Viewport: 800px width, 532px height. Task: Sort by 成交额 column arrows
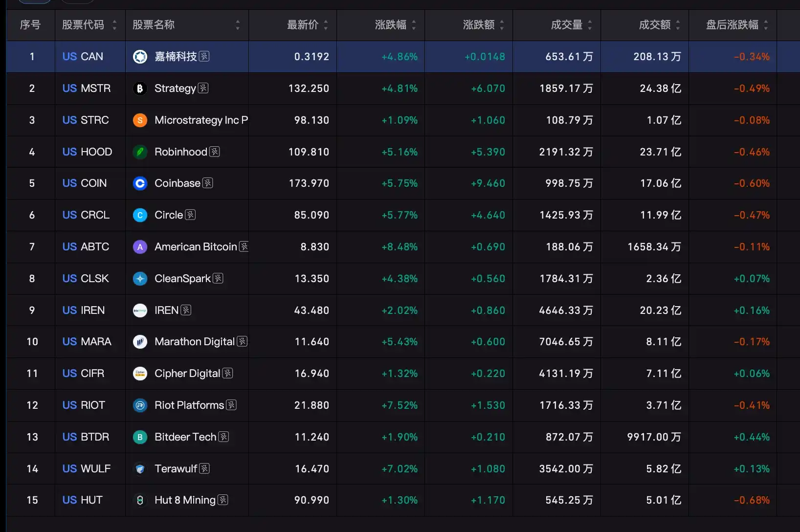coord(678,25)
